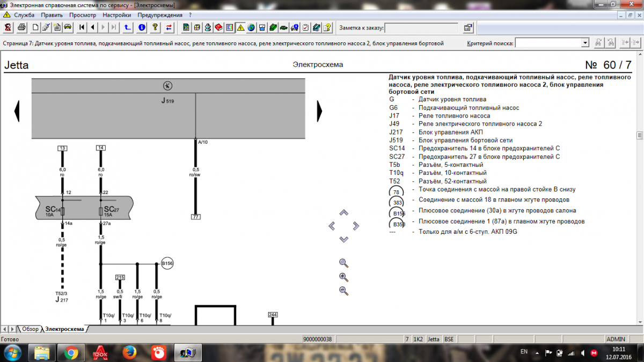Click wire reference box 215
The width and height of the screenshot is (644, 362).
(x=120, y=277)
